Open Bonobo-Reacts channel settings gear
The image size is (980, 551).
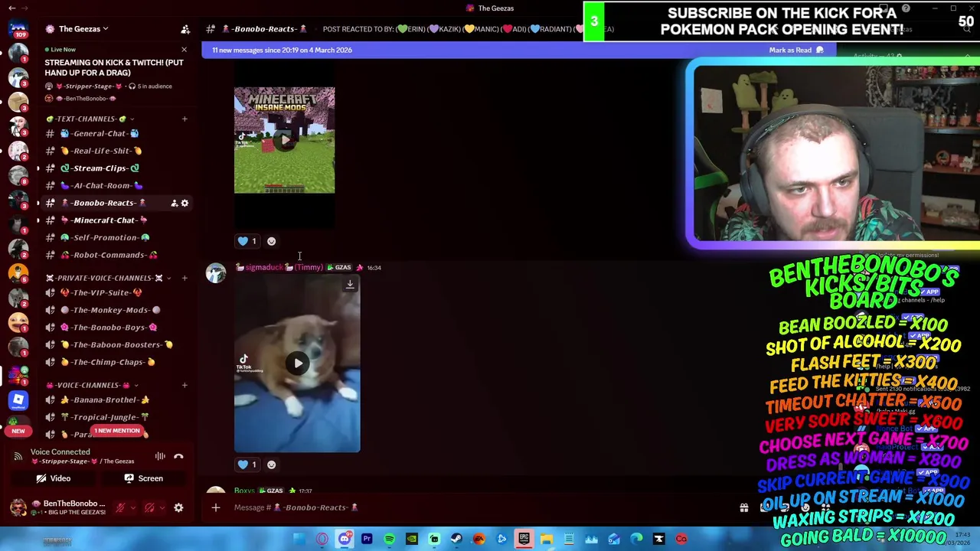click(x=185, y=203)
